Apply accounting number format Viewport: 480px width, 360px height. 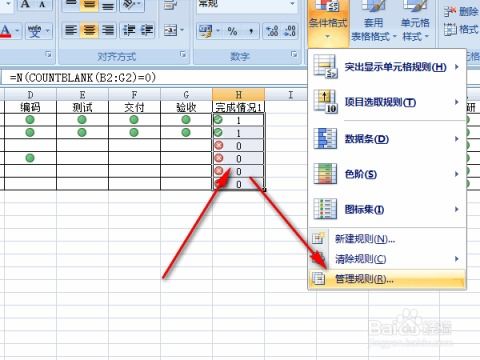click(x=205, y=31)
